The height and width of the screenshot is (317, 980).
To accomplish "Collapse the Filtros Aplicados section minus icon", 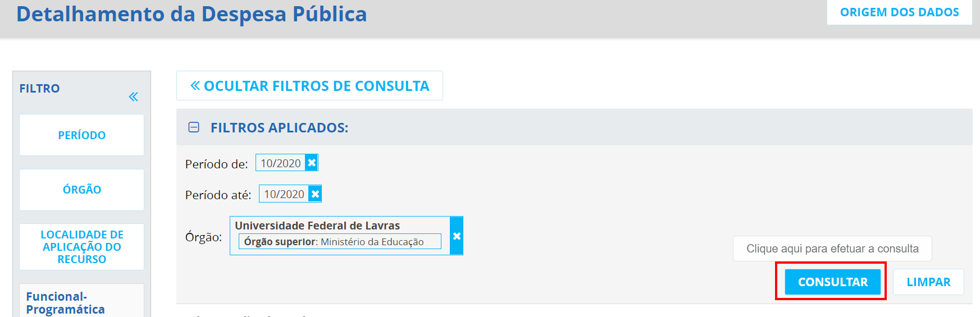I will tap(194, 127).
